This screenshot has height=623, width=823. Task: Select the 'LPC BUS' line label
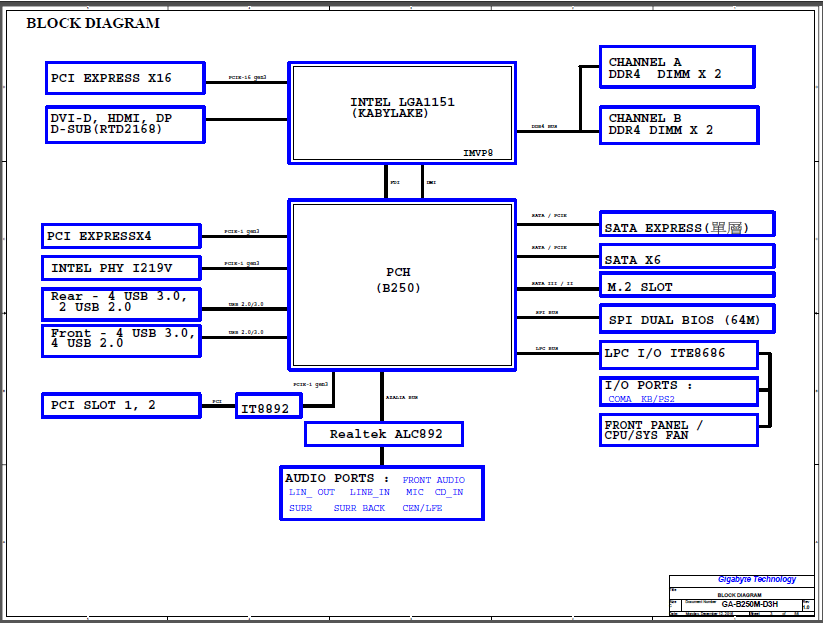(546, 349)
